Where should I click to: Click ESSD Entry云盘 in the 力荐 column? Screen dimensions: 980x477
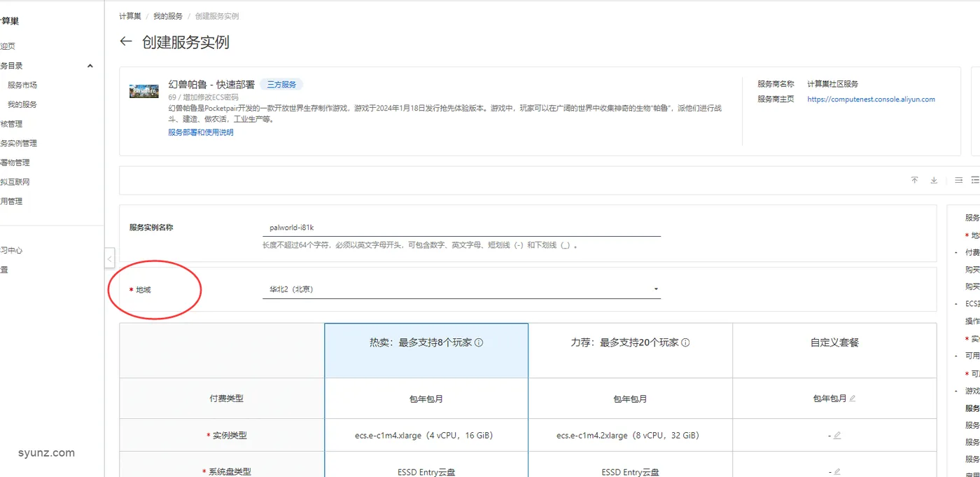coord(630,471)
